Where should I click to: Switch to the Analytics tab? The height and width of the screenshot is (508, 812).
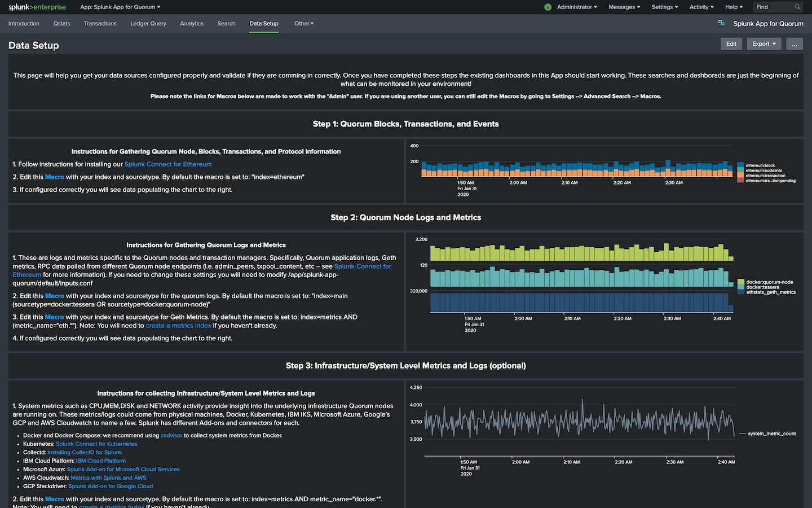(x=192, y=24)
